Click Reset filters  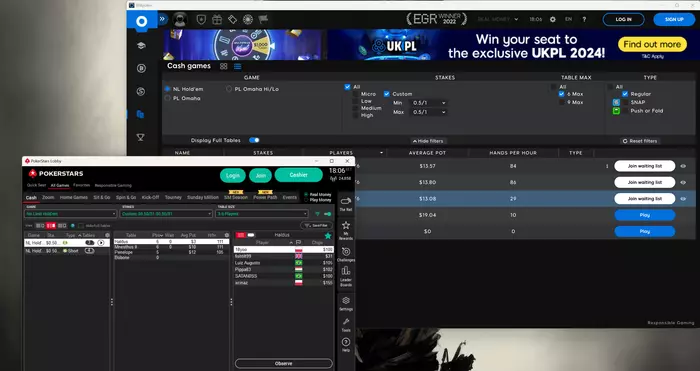(x=640, y=141)
